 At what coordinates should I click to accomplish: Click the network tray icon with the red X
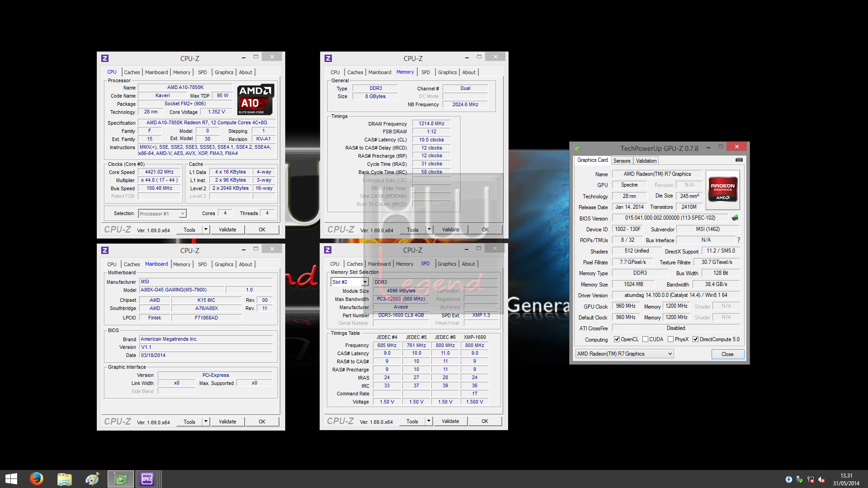(x=811, y=479)
